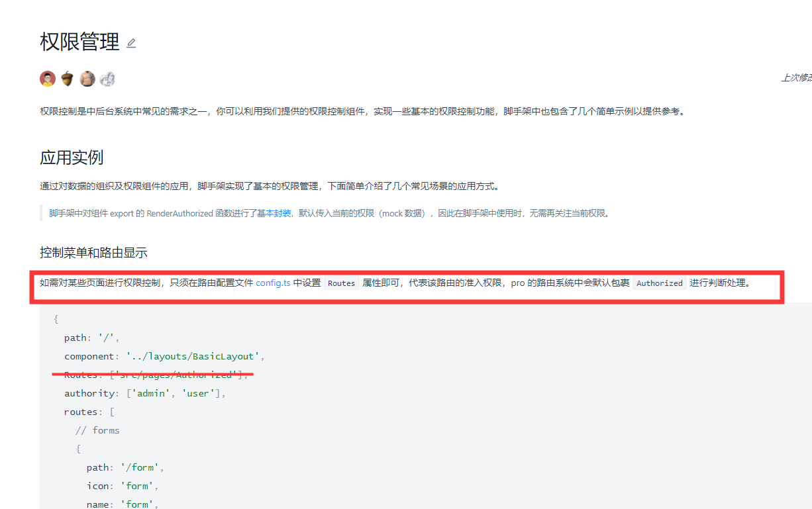This screenshot has width=812, height=509.
Task: Follow the 基本封装 link
Action: (274, 213)
